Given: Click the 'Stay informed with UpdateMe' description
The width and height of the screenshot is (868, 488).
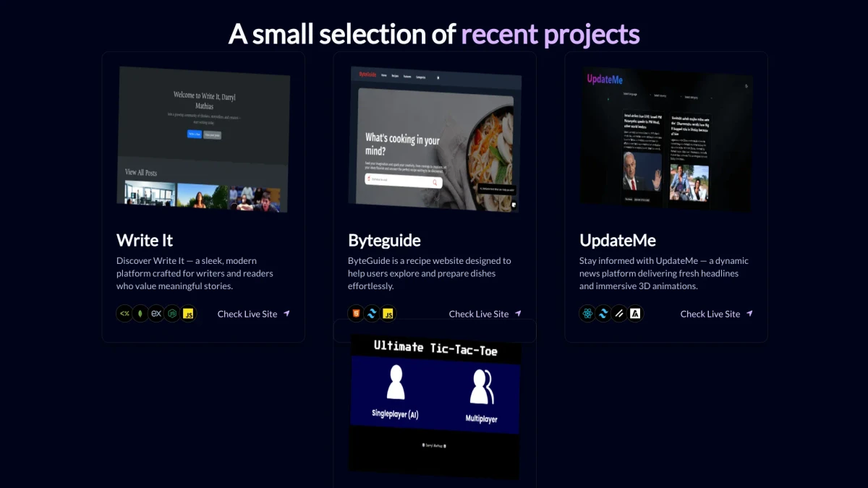Looking at the screenshot, I should (664, 273).
